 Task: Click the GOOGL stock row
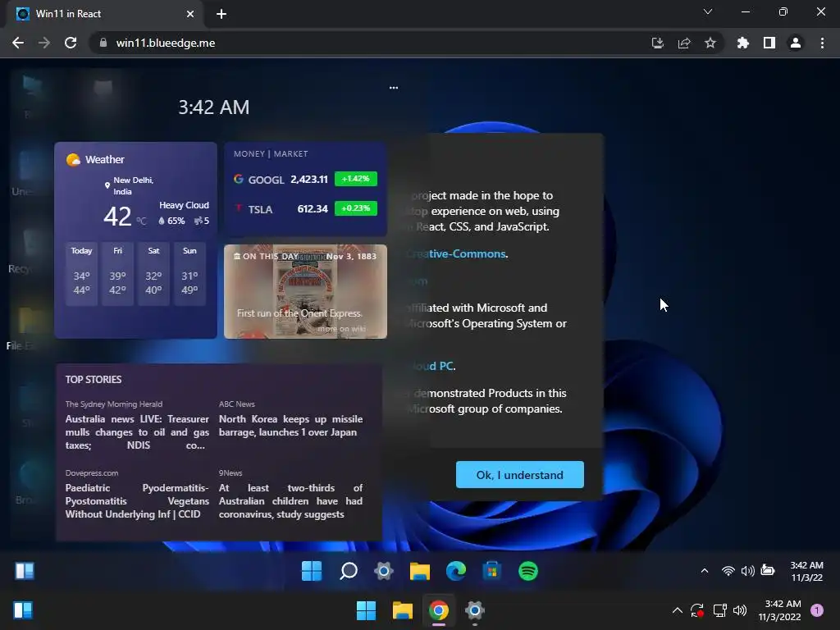click(x=305, y=179)
